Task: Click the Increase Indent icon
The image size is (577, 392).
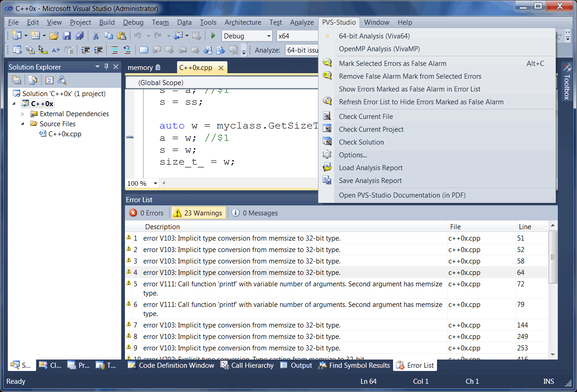Action: click(98, 50)
